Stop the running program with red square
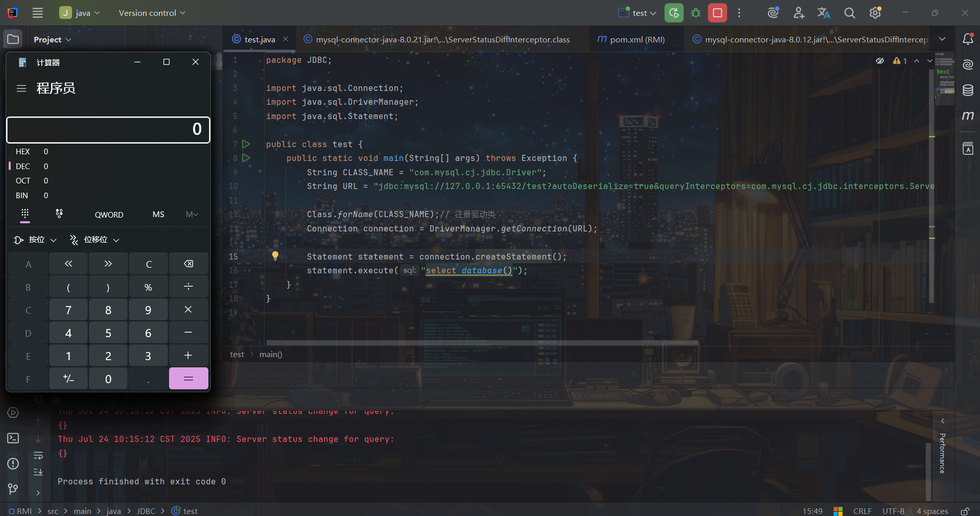This screenshot has width=980, height=516. 717,13
